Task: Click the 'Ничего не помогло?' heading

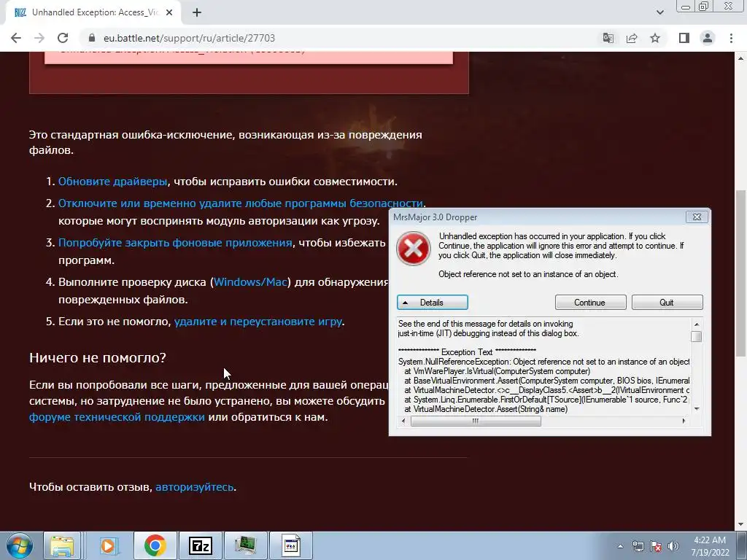Action: 98,357
